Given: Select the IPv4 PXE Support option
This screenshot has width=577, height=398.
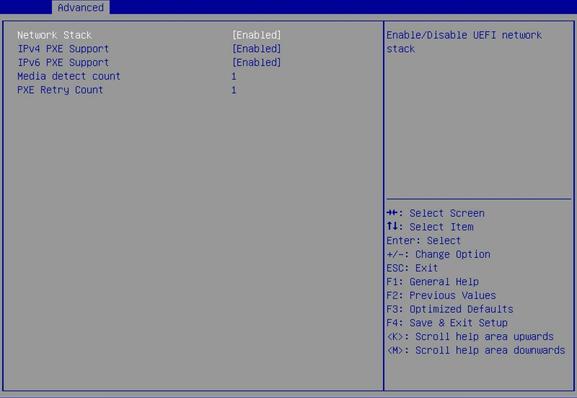Looking at the screenshot, I should tap(63, 49).
